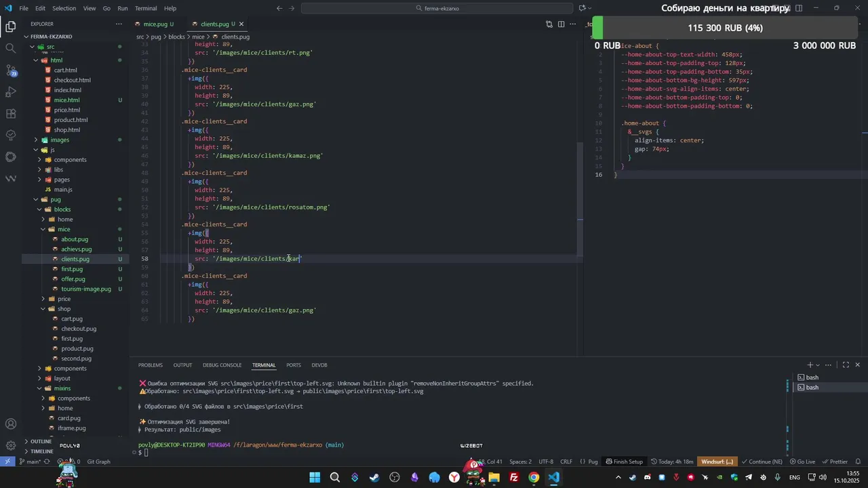
Task: Open Explorer views and more actions menu
Action: tap(119, 24)
